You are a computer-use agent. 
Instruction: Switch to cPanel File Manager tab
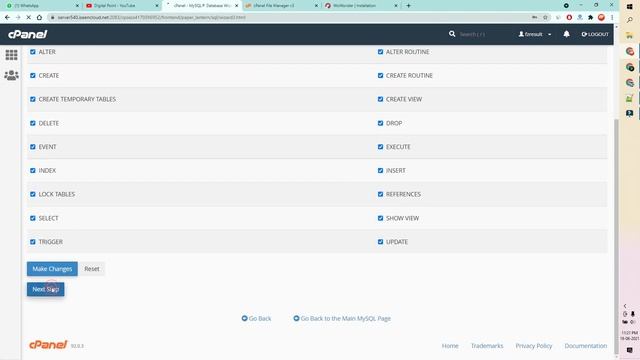coord(281,6)
